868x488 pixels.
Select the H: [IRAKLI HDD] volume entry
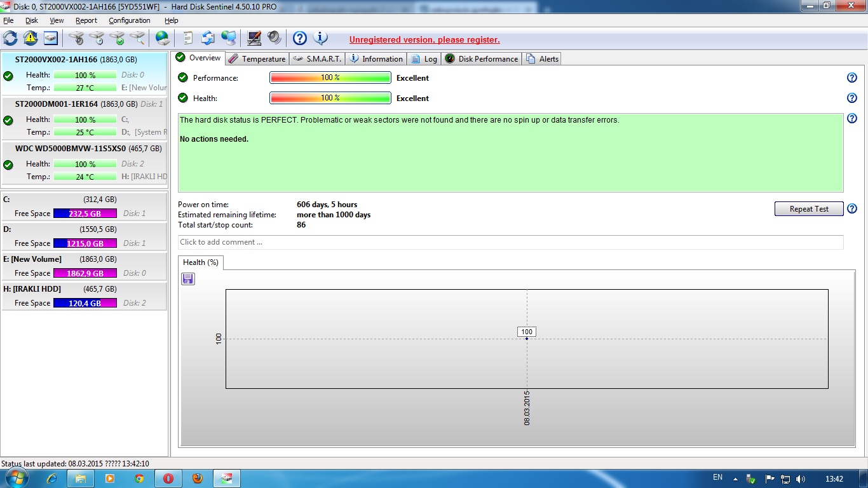tap(84, 296)
